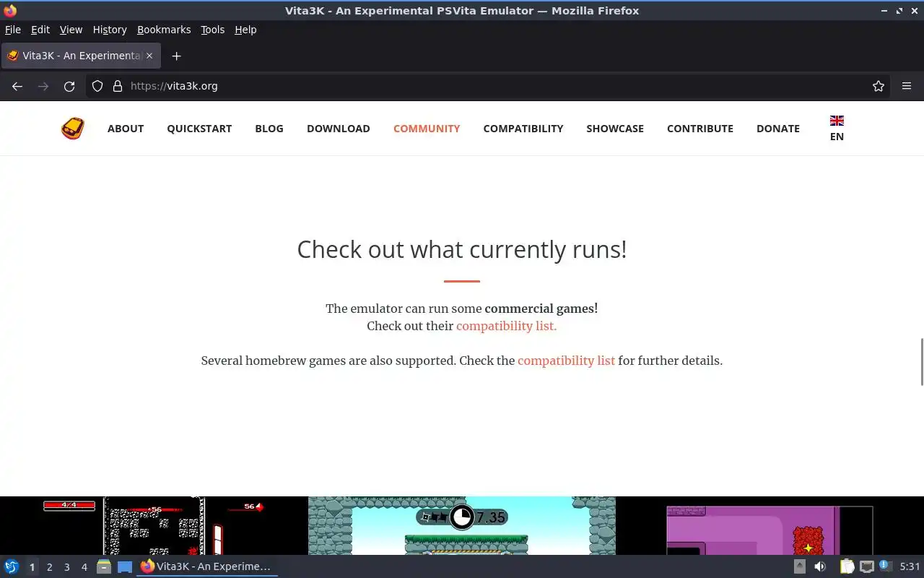The image size is (924, 578).
Task: Visit the SHOWCASE page
Action: pyautogui.click(x=615, y=129)
